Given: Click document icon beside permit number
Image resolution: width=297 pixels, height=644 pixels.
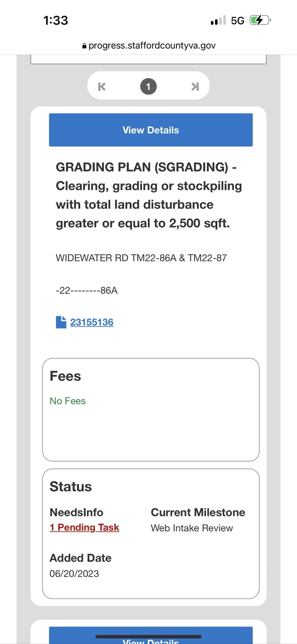Looking at the screenshot, I should [61, 322].
